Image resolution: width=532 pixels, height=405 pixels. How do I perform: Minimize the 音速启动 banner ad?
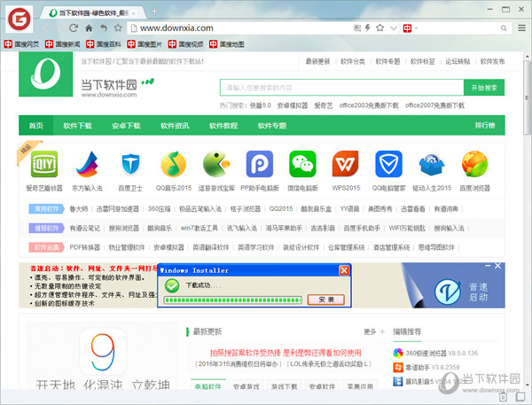[x=488, y=266]
